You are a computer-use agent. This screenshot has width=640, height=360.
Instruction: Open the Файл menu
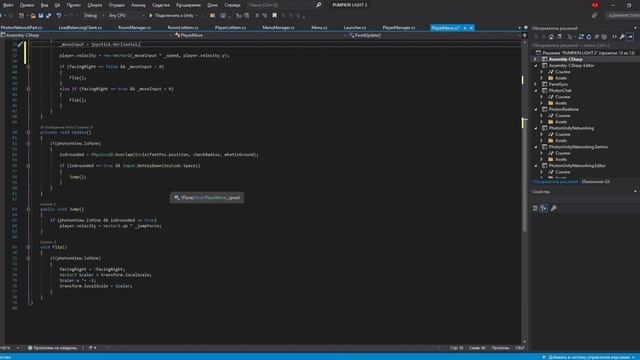(8, 5)
